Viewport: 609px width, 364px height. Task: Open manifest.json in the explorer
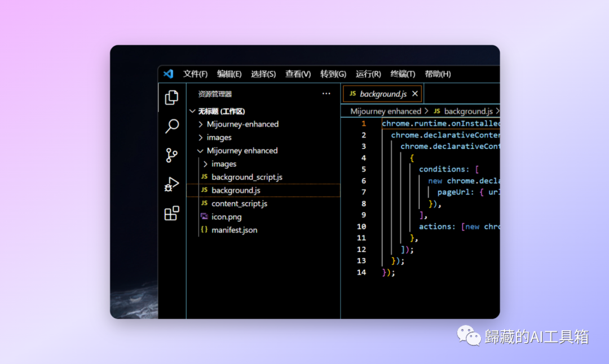(x=263, y=230)
